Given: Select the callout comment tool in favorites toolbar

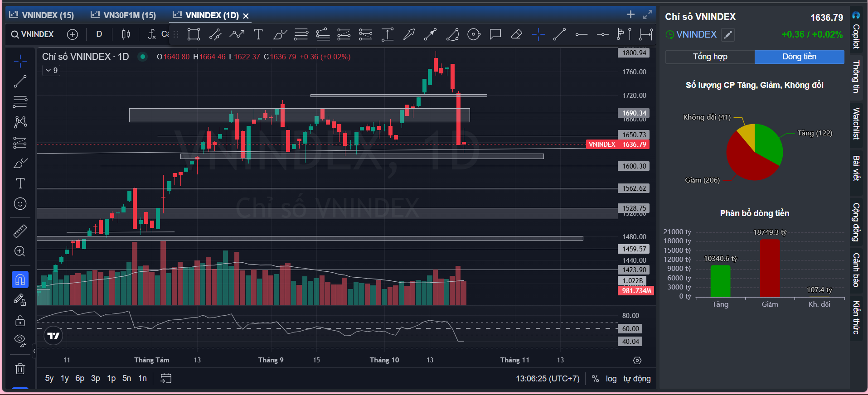Looking at the screenshot, I should [495, 34].
